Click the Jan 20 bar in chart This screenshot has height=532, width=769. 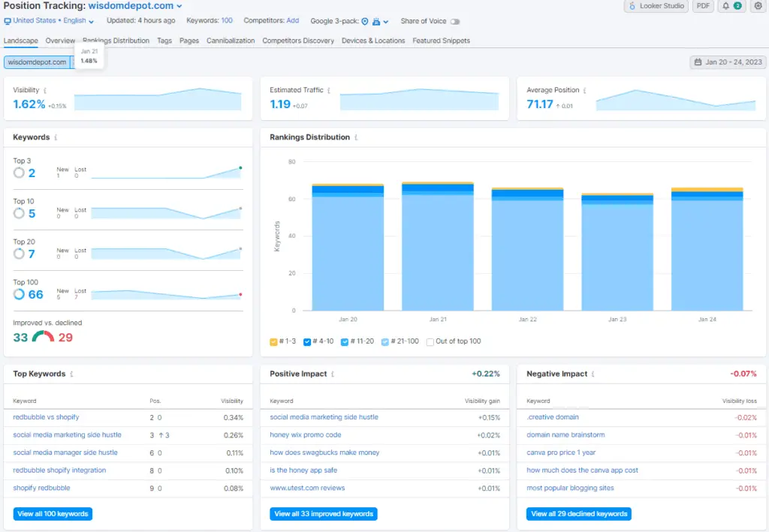pos(348,247)
